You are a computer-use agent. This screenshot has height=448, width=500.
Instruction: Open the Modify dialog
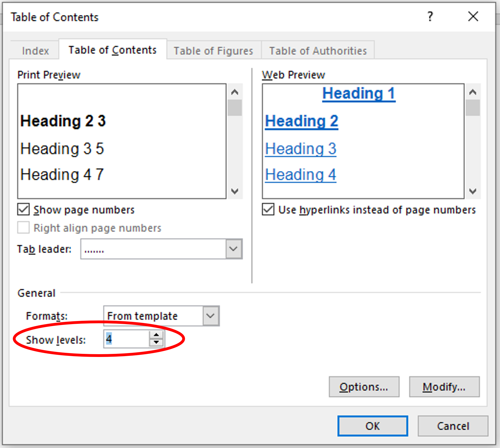click(444, 386)
